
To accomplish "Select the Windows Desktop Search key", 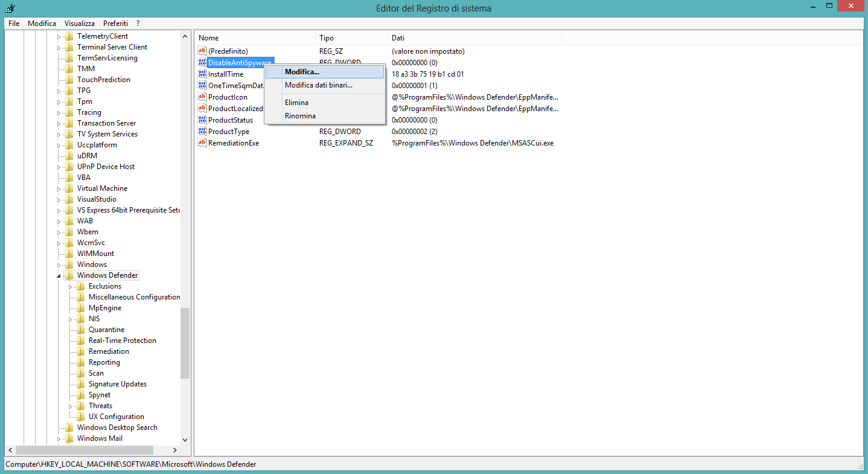I will pyautogui.click(x=117, y=428).
